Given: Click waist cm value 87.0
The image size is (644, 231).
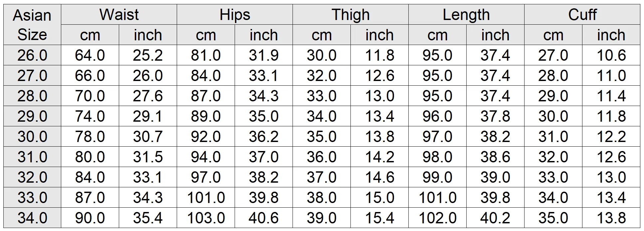Looking at the screenshot, I should (x=90, y=197).
